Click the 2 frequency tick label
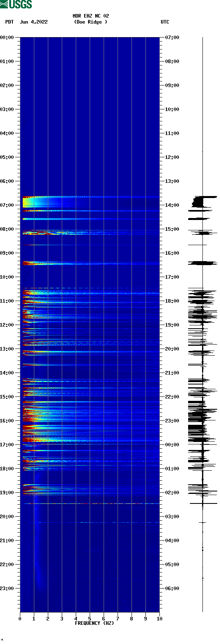Screen dimensions: 220x644 [48, 619]
